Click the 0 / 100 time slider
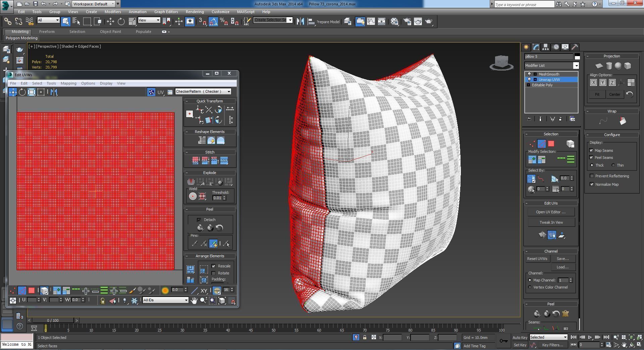 point(53,320)
